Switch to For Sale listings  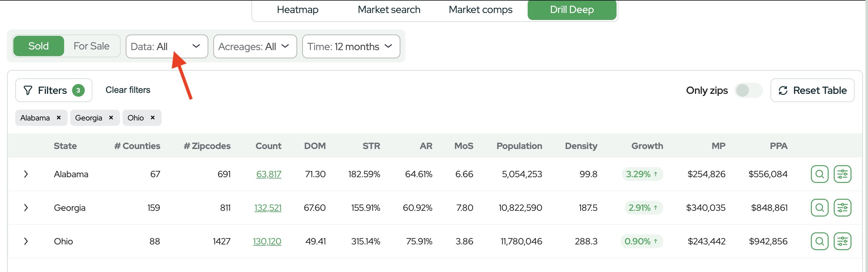[x=91, y=46]
